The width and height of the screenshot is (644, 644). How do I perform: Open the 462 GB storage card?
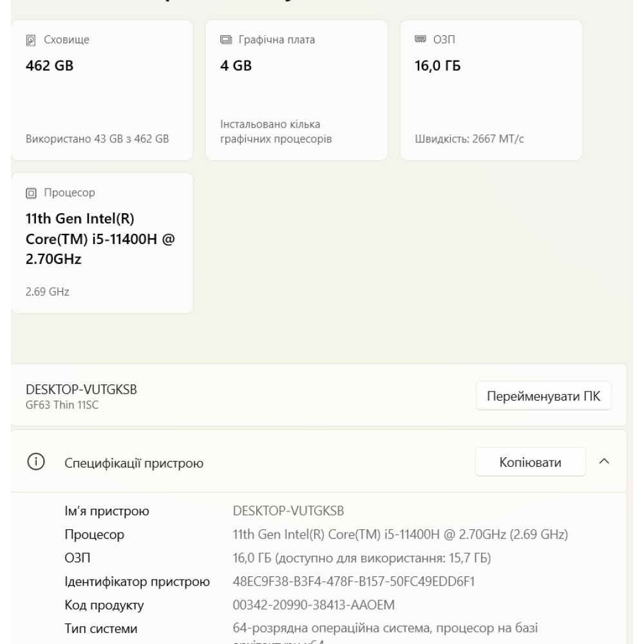101,90
